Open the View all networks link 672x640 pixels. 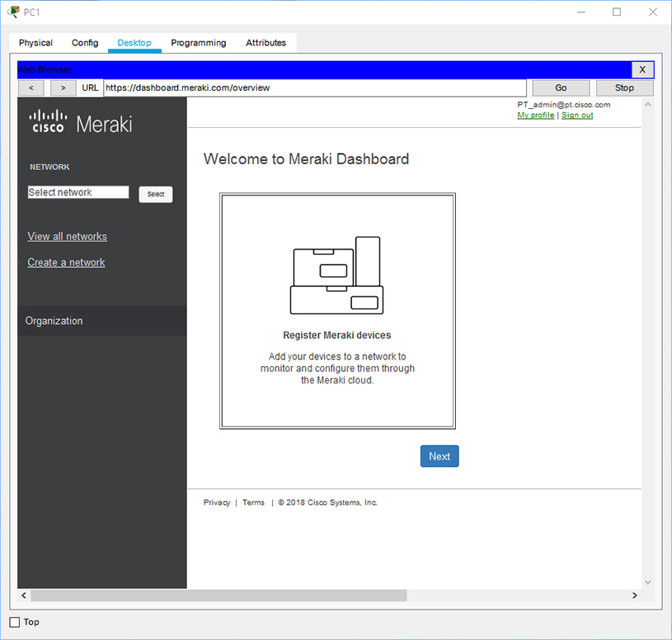pos(68,237)
